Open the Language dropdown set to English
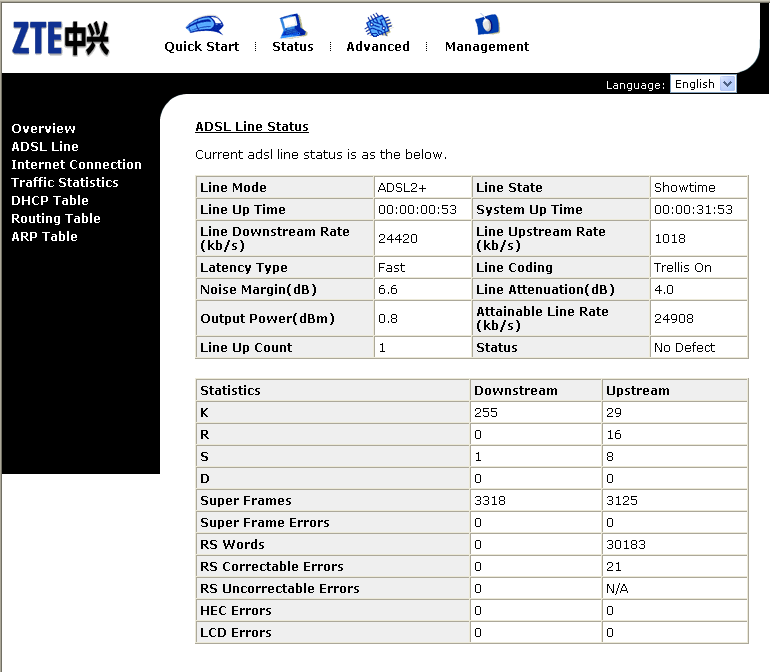 [x=703, y=84]
